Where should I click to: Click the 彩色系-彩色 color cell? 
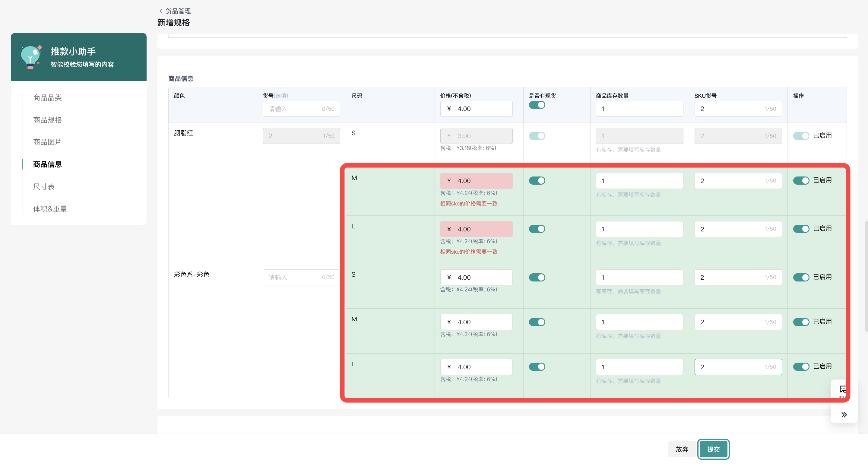[213, 331]
